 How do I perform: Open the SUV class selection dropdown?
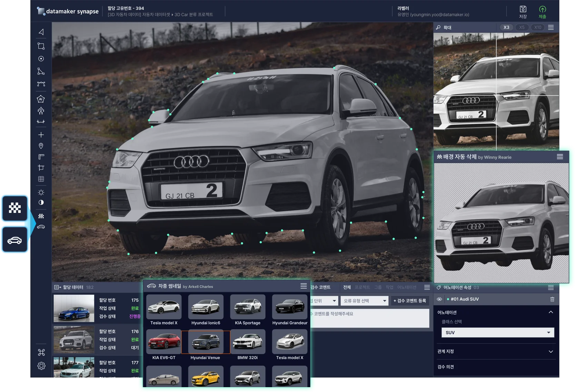click(498, 332)
